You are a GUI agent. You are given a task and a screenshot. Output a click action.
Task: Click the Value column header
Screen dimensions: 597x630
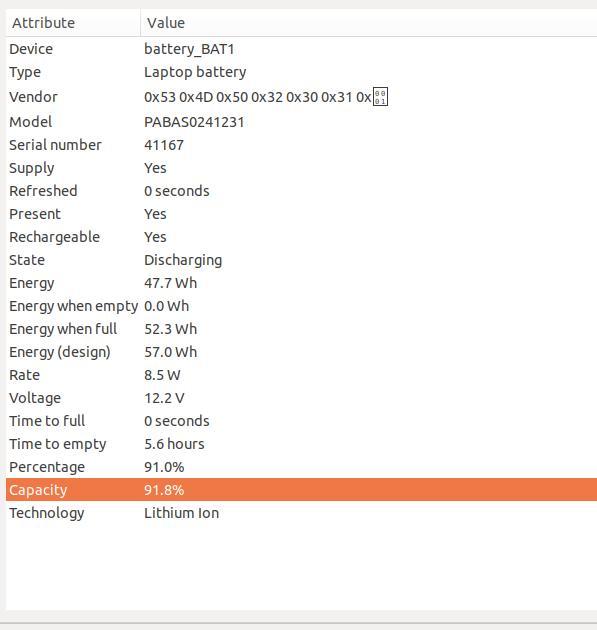(369, 23)
